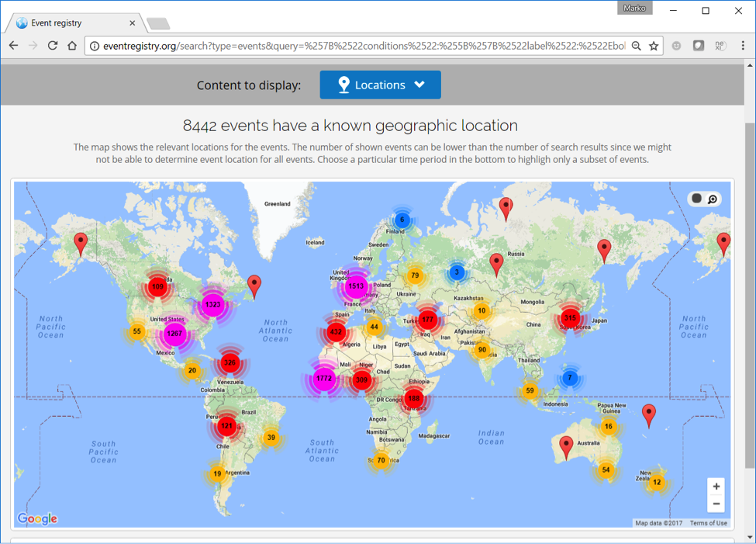The width and height of the screenshot is (756, 544).
Task: View site information for eventregistry.org
Action: pyautogui.click(x=95, y=46)
